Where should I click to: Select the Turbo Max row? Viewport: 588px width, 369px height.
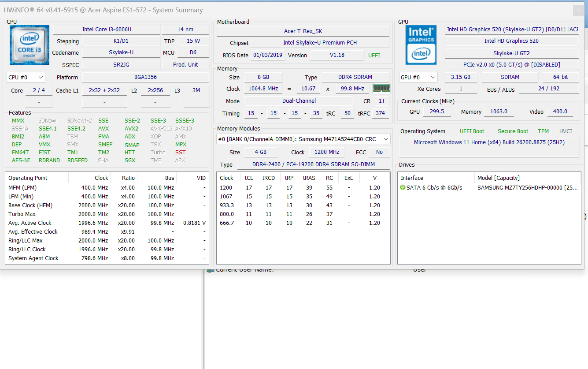coord(107,214)
